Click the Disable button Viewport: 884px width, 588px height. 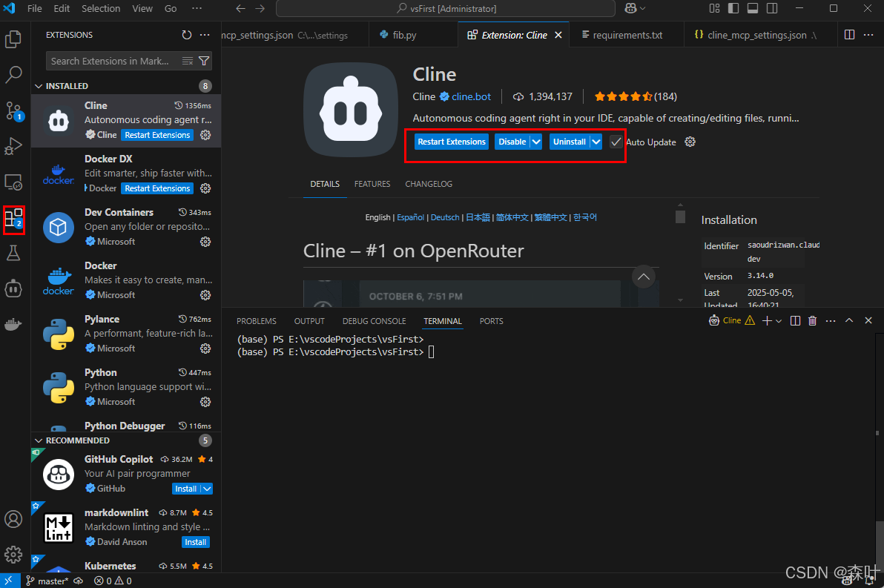point(512,142)
